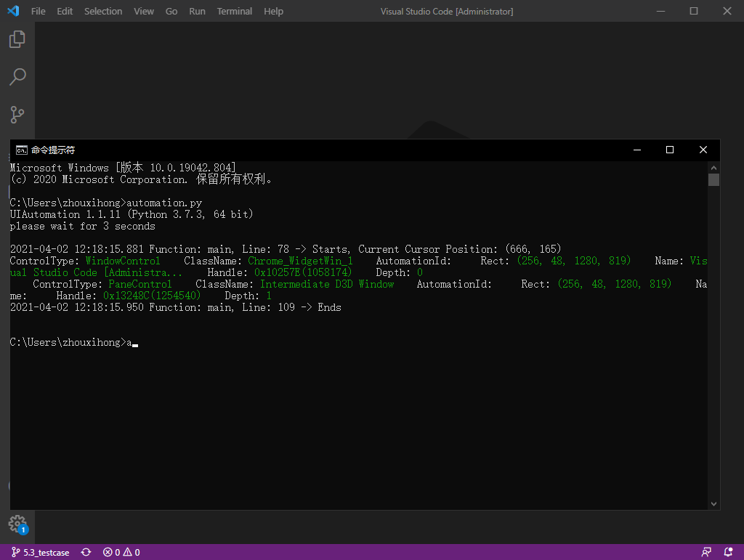Open the notifications bell in the status bar
The width and height of the screenshot is (744, 560).
729,552
